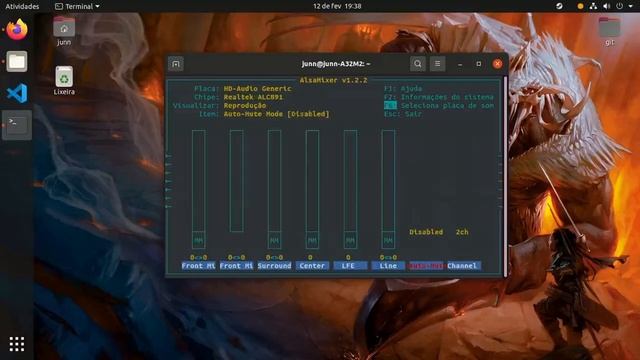Screen dimensions: 640x360
Task: Click the Reprodução view text
Action: pos(245,106)
